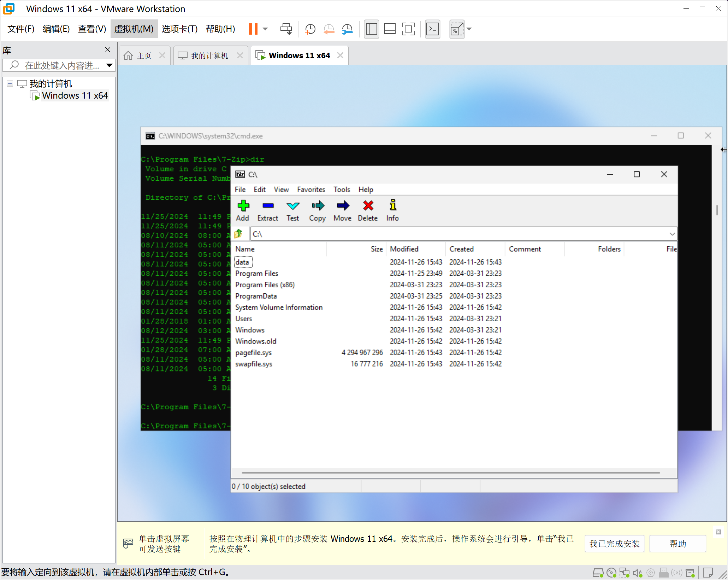Collapse the 我的计算机 tree node
Screen dimensions: 728x580
10,84
